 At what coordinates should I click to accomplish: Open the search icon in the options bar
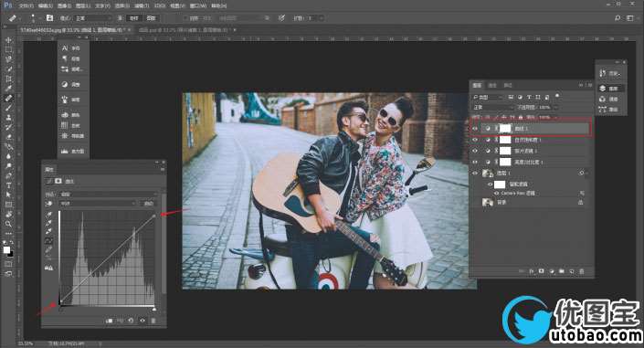click(618, 18)
